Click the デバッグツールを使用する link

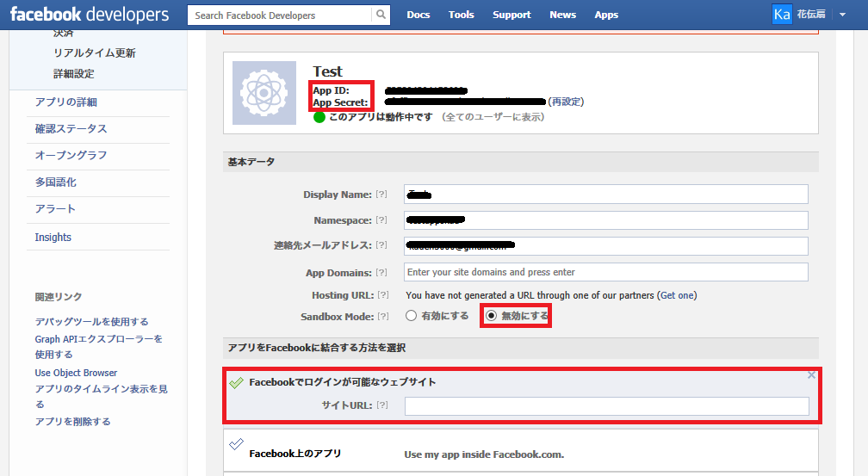click(92, 322)
